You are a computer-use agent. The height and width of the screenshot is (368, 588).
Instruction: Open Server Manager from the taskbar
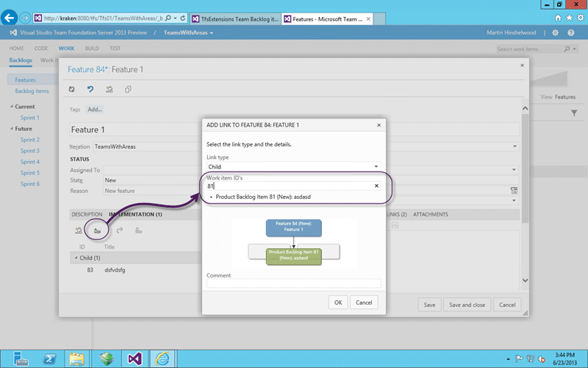point(21,358)
